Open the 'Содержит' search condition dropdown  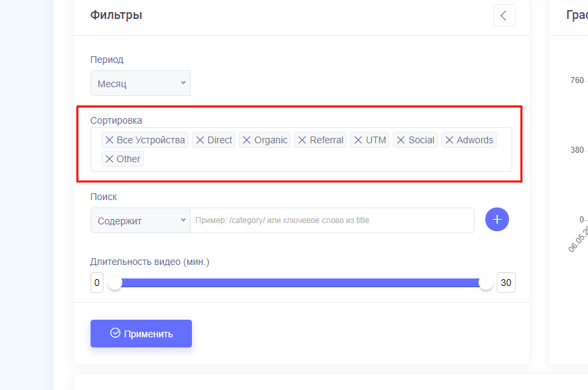click(x=141, y=220)
